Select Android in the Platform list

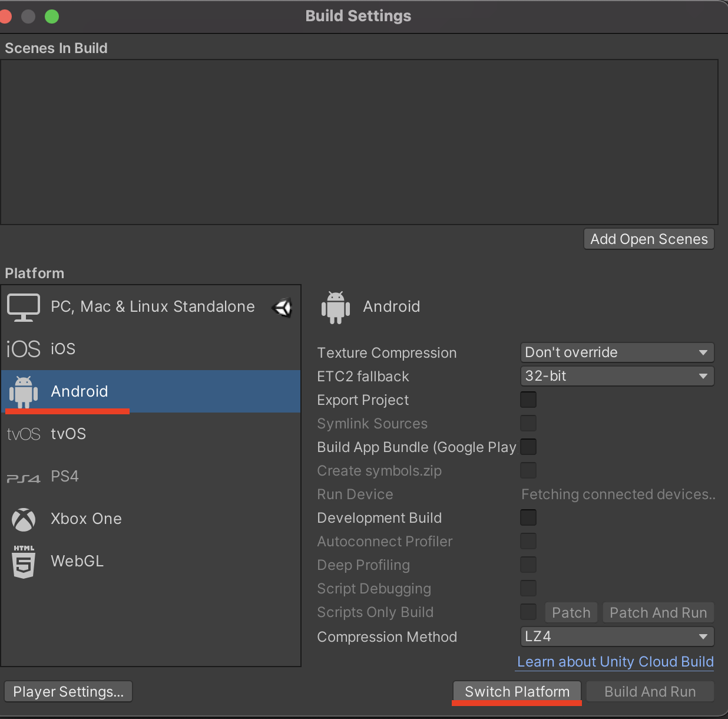click(80, 391)
